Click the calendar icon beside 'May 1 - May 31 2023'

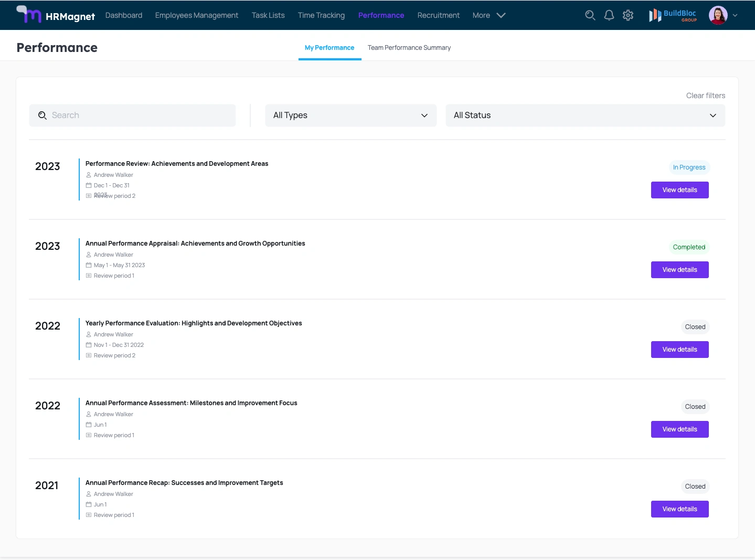tap(89, 265)
